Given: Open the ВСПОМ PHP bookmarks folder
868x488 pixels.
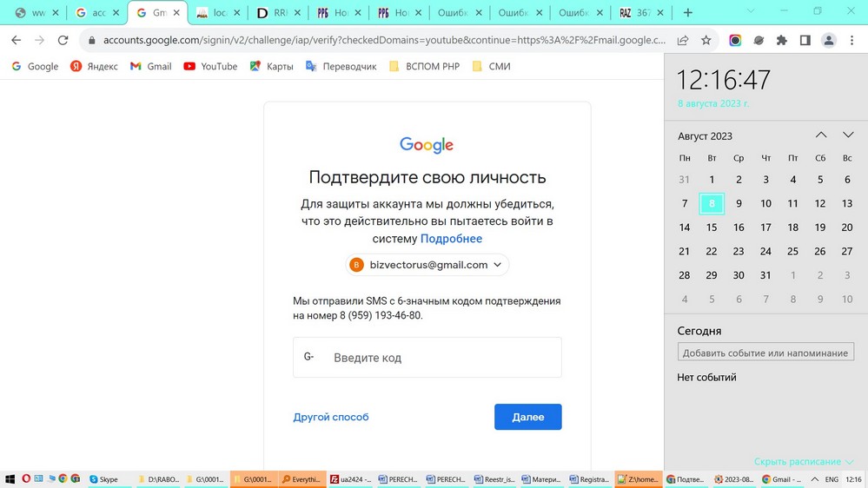Looking at the screenshot, I should tap(424, 66).
